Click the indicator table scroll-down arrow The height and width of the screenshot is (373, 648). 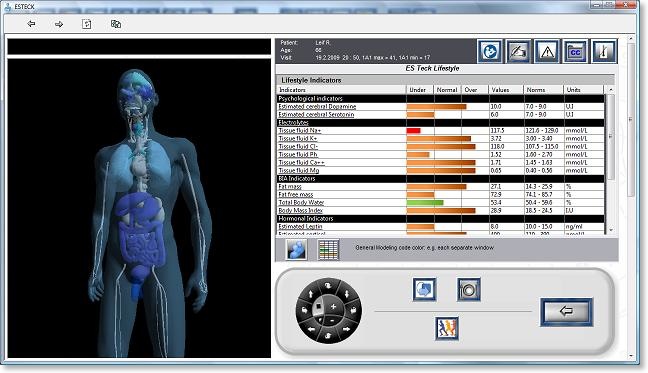point(611,230)
